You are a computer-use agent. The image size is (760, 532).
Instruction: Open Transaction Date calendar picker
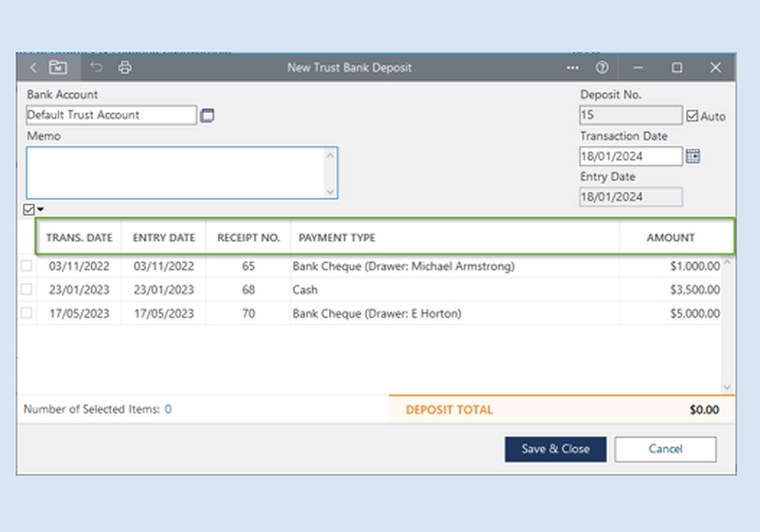coord(693,156)
